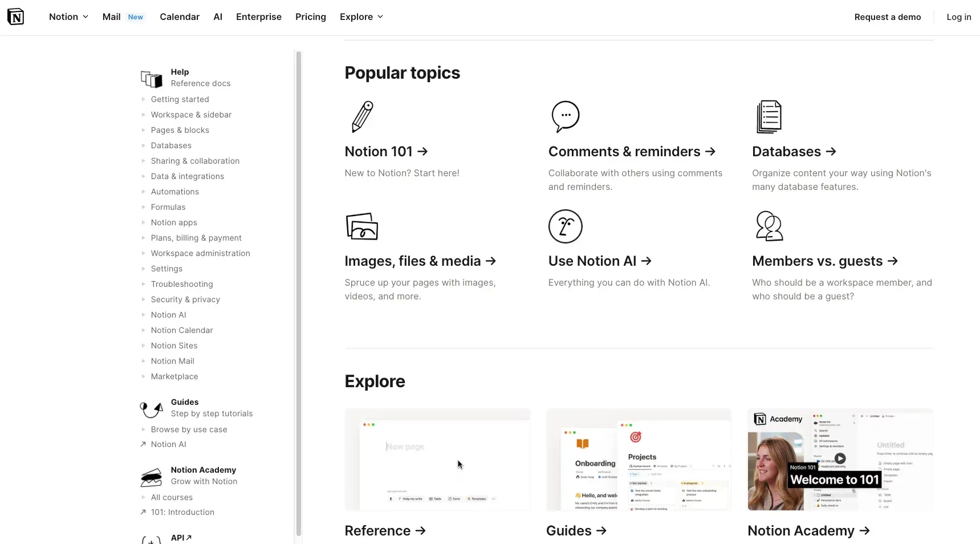
Task: Click the Comments & reminders speech bubble icon
Action: tap(566, 117)
